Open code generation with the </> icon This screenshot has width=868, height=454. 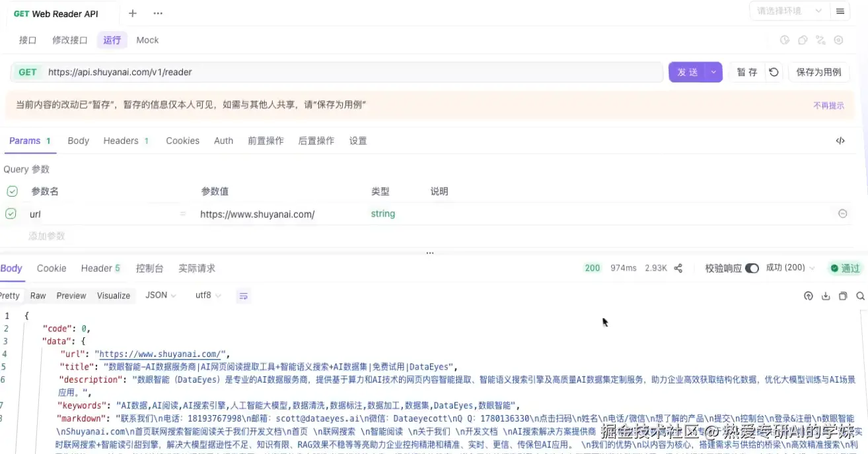[840, 141]
